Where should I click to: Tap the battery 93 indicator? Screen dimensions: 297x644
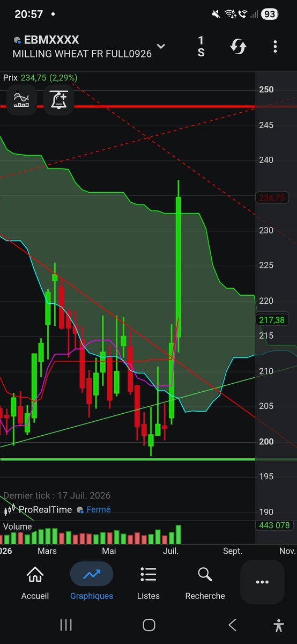click(270, 14)
